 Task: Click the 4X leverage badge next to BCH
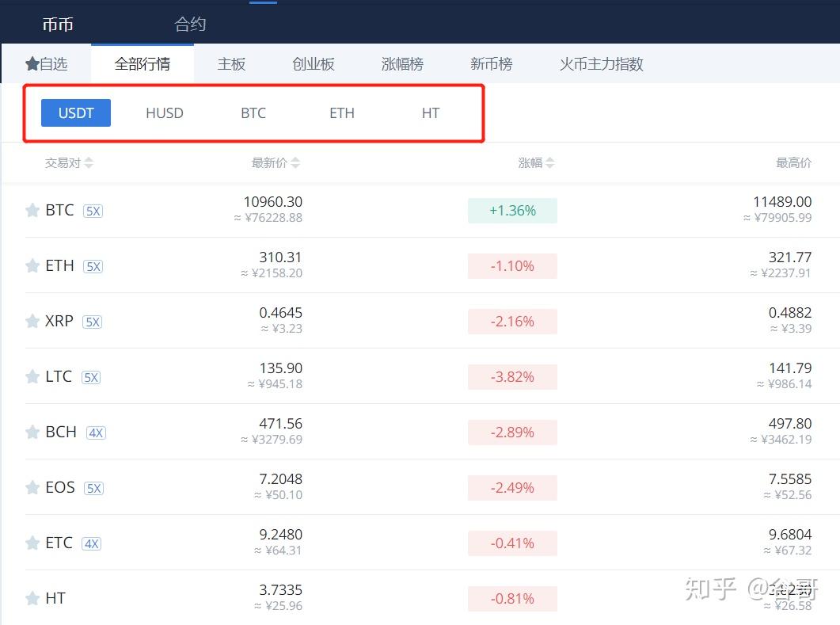[x=95, y=433]
